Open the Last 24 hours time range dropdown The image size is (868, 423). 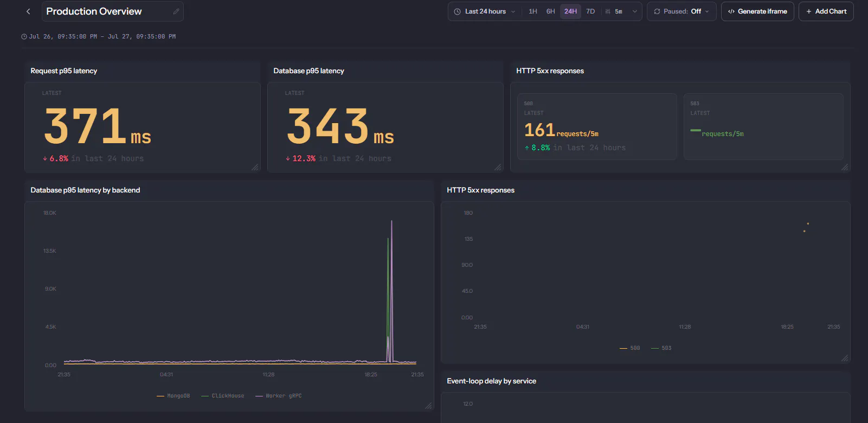485,11
